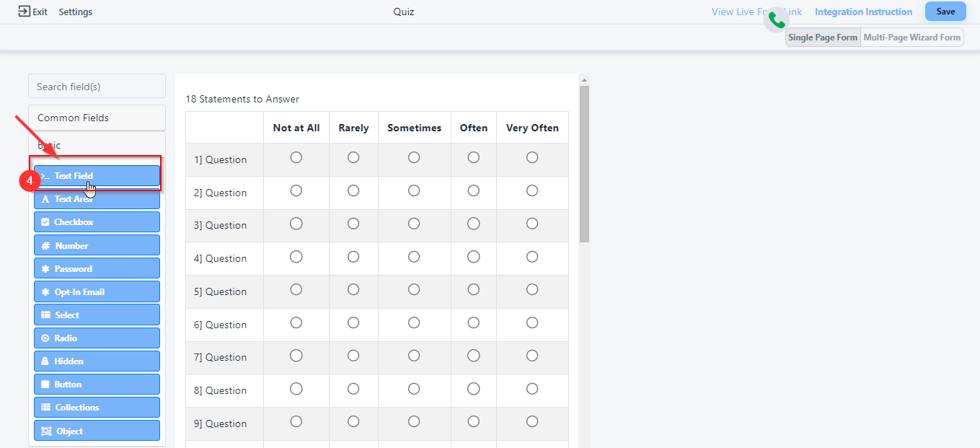The height and width of the screenshot is (448, 980).
Task: Click the Object field icon
Action: [46, 431]
